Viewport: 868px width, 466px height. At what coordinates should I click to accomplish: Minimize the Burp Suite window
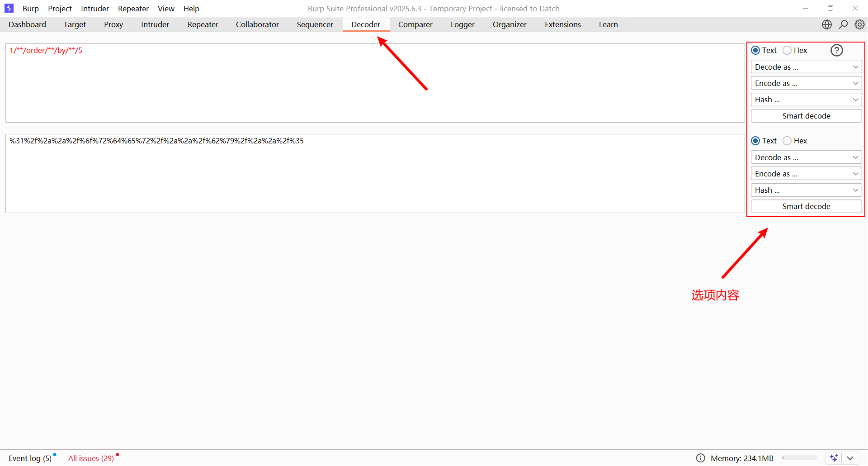click(x=806, y=8)
